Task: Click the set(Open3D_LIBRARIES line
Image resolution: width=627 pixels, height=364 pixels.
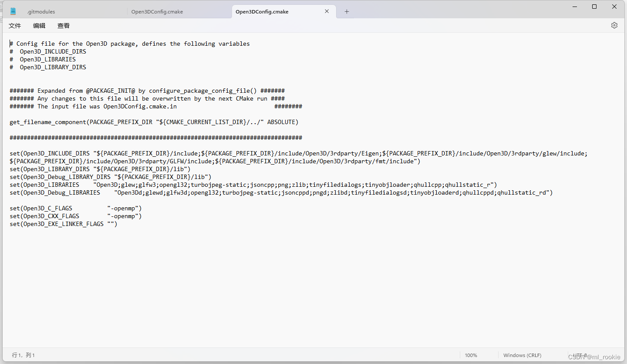Action: (253, 185)
